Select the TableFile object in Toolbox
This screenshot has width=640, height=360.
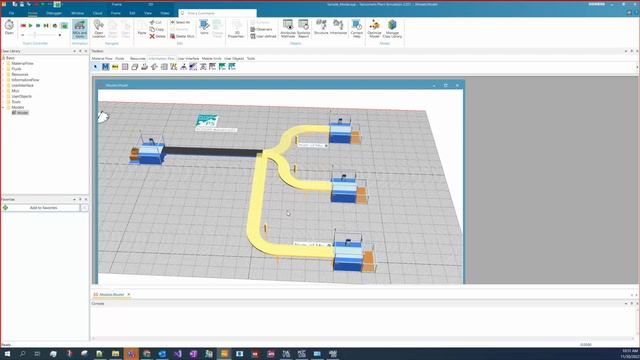(125, 67)
